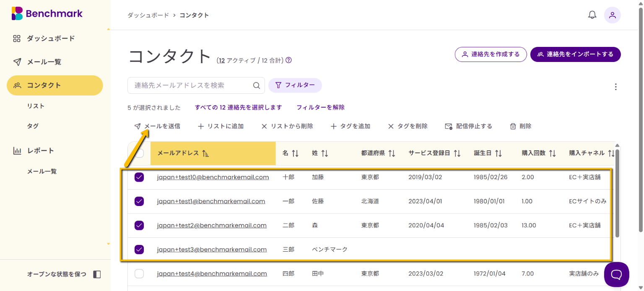644x291 pixels.
Task: Click the 1972/01/04 birthday cell
Action: 490,274
